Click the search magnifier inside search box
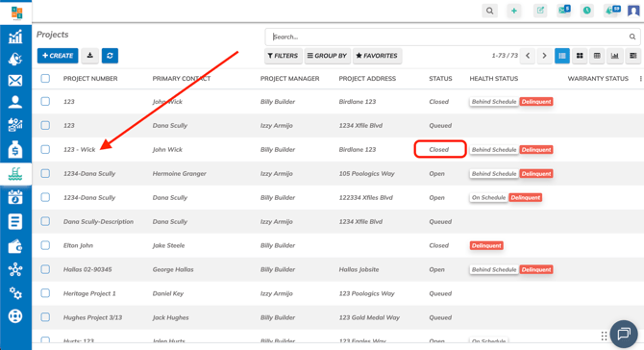 click(x=632, y=37)
